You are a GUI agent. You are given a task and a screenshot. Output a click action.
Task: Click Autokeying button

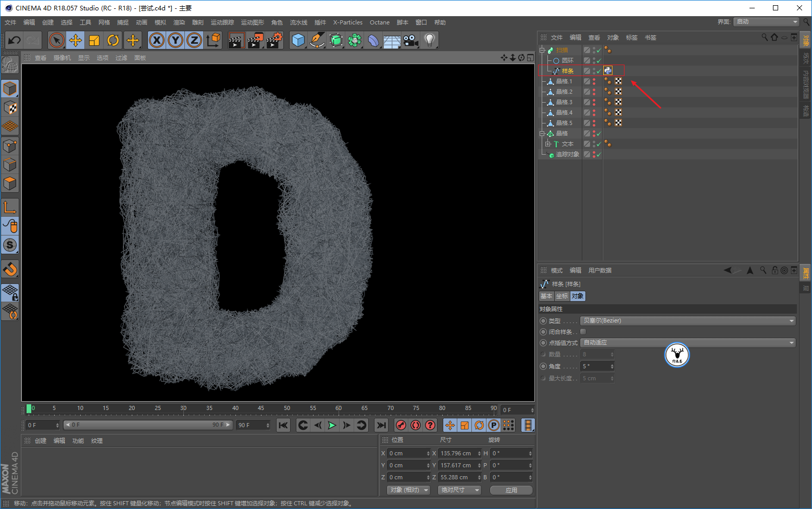tap(416, 426)
